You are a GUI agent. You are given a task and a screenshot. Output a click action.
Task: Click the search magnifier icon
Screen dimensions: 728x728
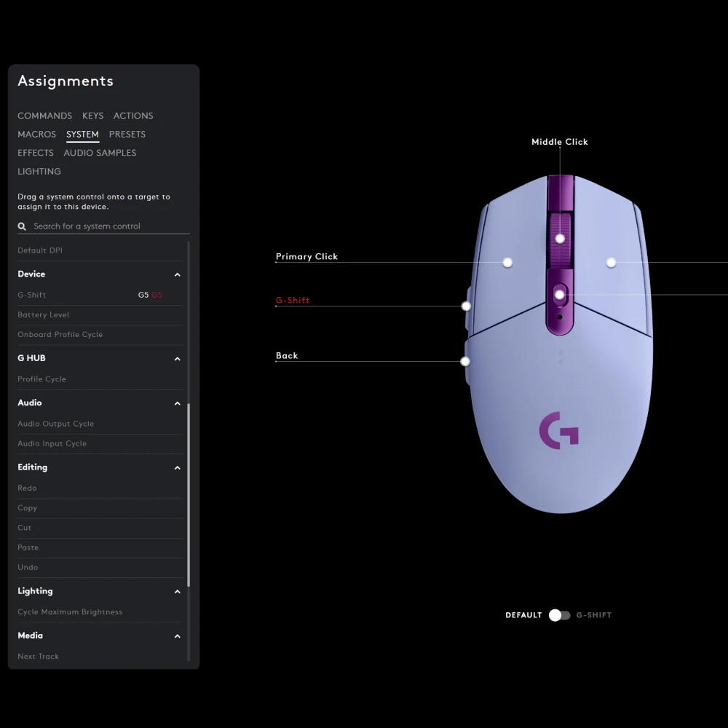(x=22, y=226)
